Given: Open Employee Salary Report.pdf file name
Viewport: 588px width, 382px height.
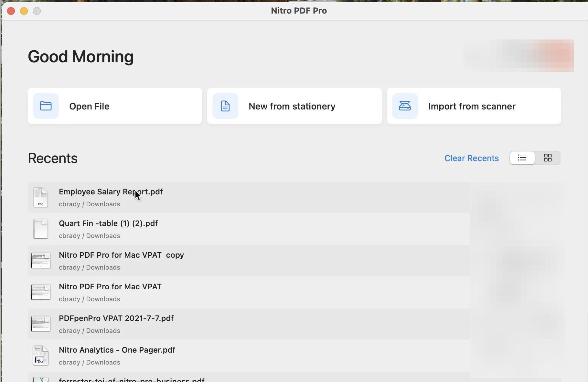Looking at the screenshot, I should point(111,192).
